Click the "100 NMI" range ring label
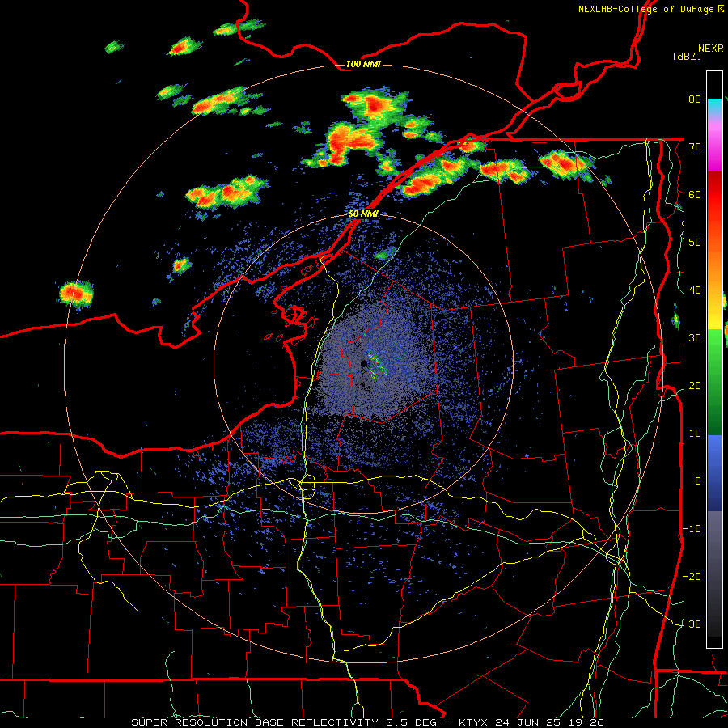 pyautogui.click(x=363, y=64)
